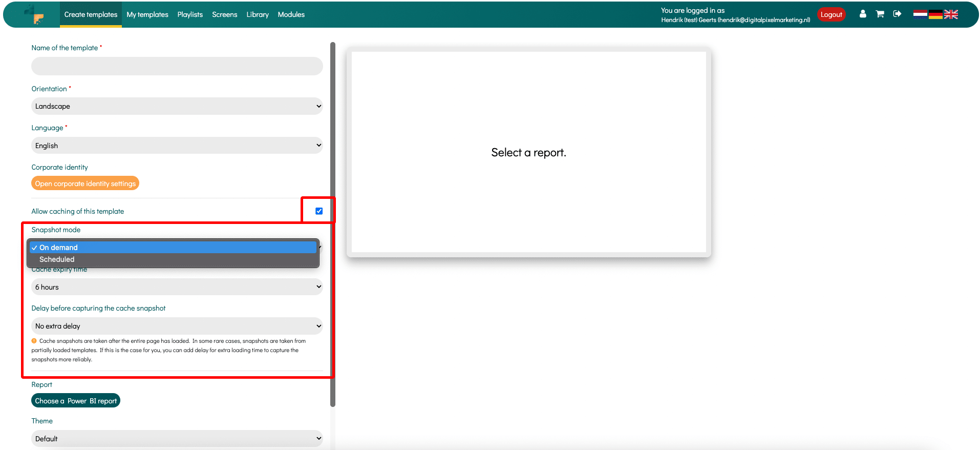
Task: Open the Theme Default dropdown
Action: tap(177, 439)
